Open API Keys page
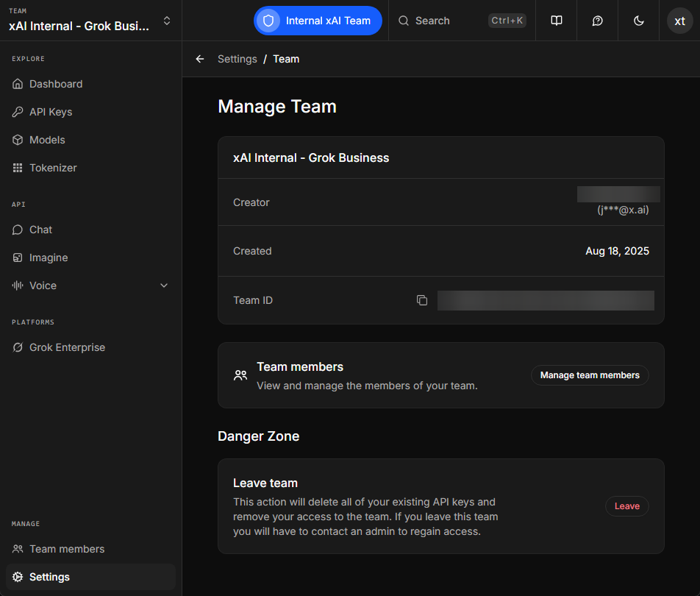Image resolution: width=700 pixels, height=596 pixels. (90, 112)
